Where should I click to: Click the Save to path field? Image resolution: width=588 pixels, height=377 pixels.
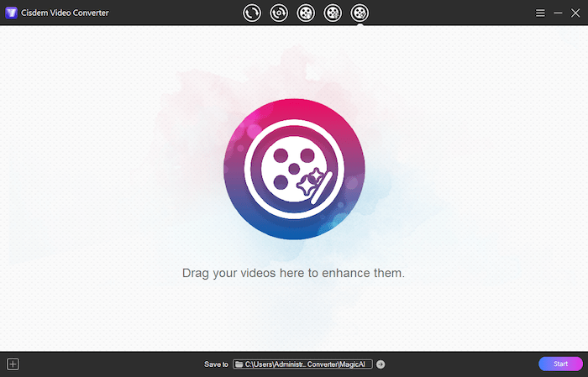click(x=302, y=364)
